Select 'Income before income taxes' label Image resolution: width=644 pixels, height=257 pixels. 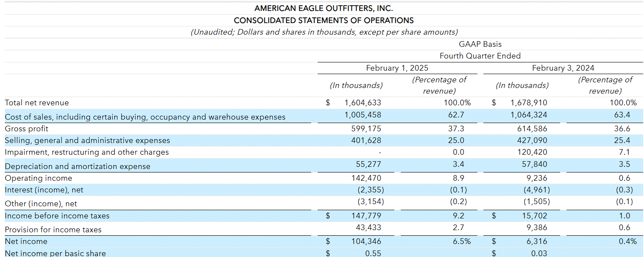pos(57,216)
